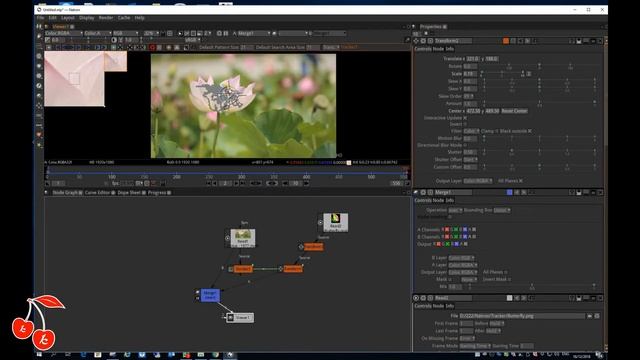The image size is (640, 360).
Task: Toggle the Clamp checkbox
Action: click(497, 131)
